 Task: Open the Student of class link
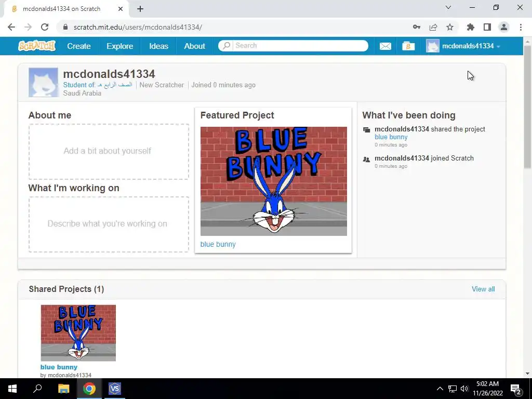coord(97,85)
